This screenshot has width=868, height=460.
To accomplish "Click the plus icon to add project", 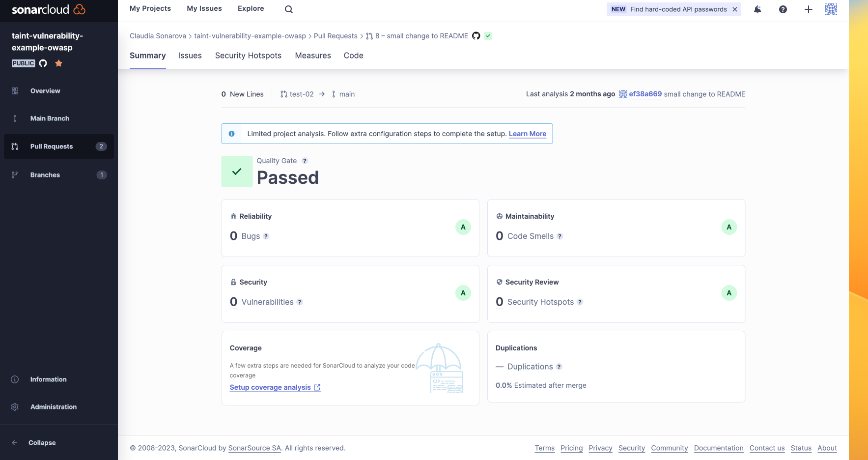I will (x=809, y=9).
